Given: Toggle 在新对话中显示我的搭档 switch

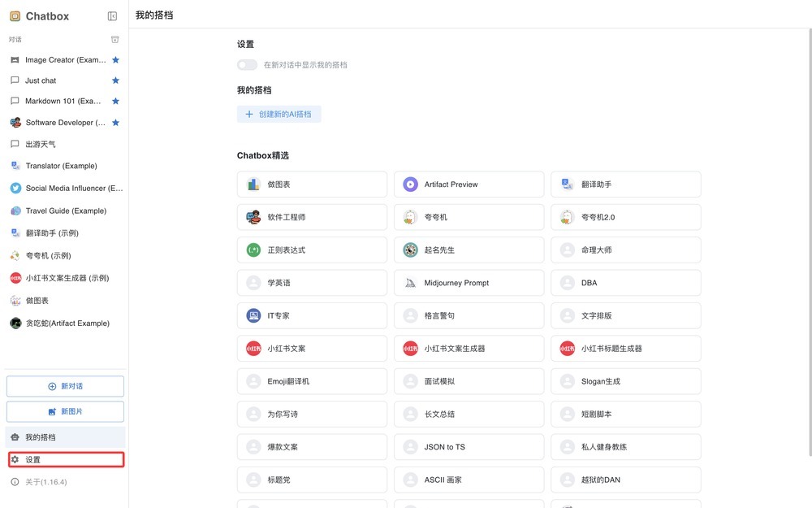Looking at the screenshot, I should pyautogui.click(x=247, y=65).
